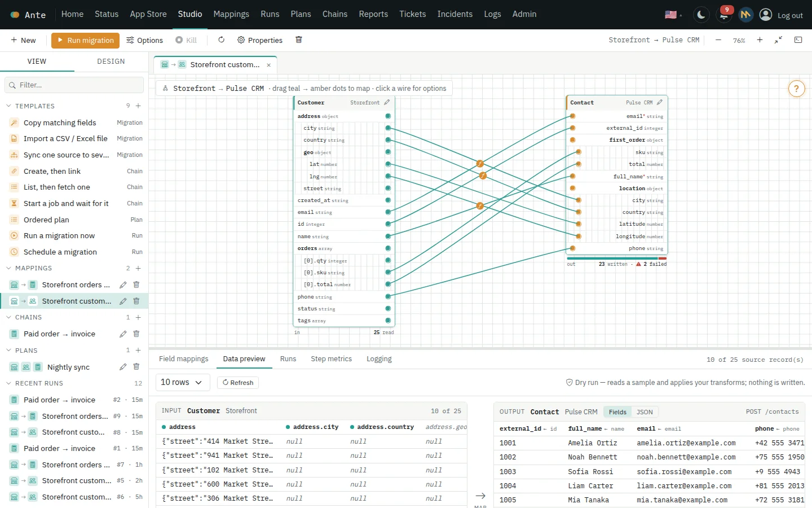
Task: Delete Paid order → invoice chain
Action: pyautogui.click(x=136, y=334)
